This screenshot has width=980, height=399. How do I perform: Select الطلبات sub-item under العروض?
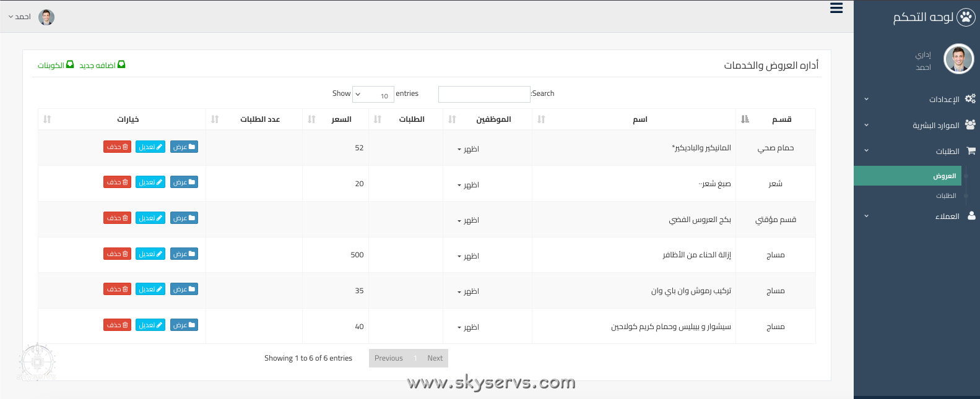945,196
